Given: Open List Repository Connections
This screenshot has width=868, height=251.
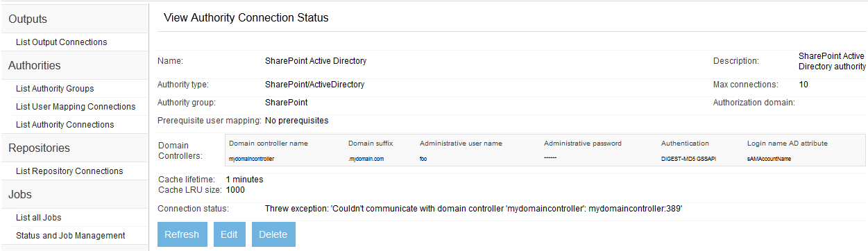Looking at the screenshot, I should coord(69,171).
